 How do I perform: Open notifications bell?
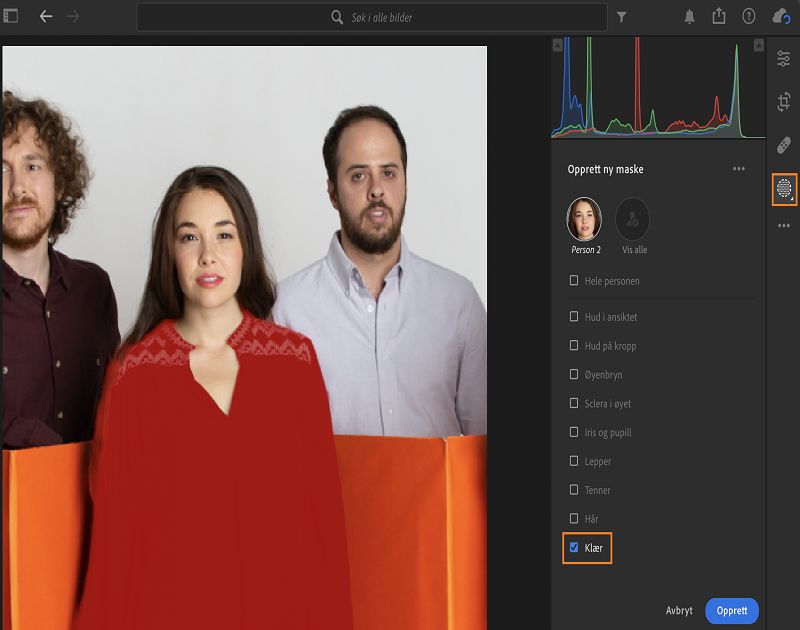689,17
